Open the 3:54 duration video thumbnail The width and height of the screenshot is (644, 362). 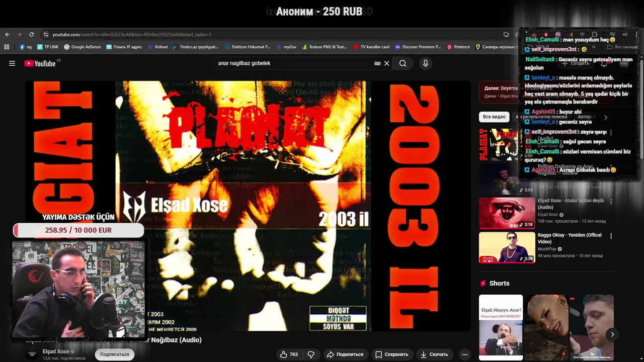pyautogui.click(x=507, y=179)
